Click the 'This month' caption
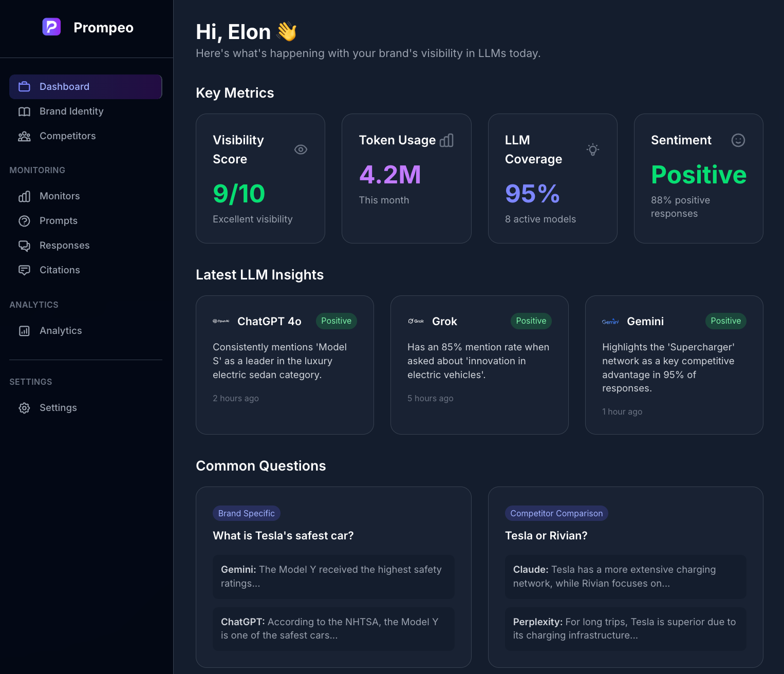The image size is (784, 674). (x=384, y=200)
